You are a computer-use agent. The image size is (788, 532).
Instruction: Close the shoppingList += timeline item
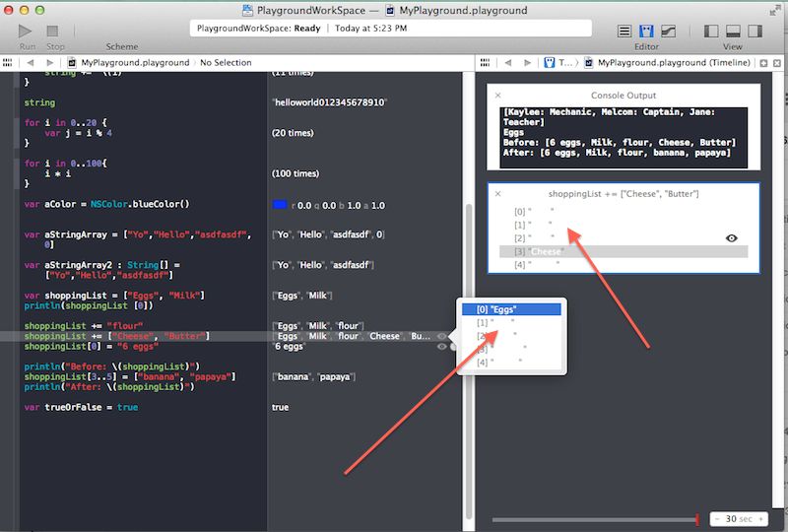(x=498, y=194)
